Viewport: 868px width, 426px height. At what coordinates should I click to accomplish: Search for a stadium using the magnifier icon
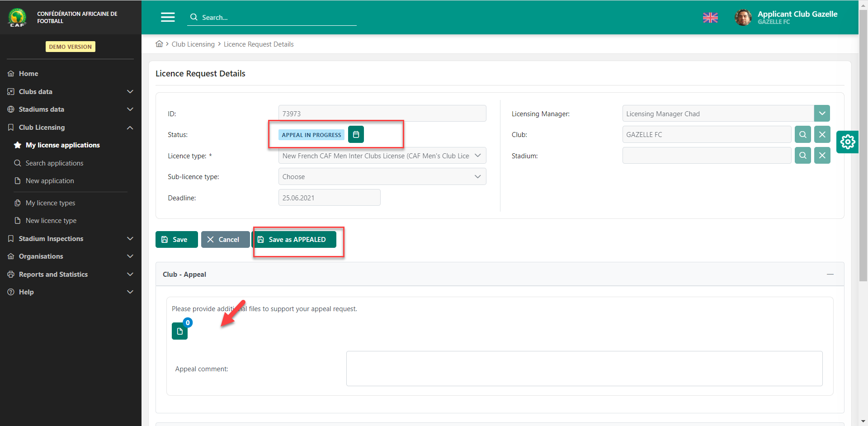(802, 156)
